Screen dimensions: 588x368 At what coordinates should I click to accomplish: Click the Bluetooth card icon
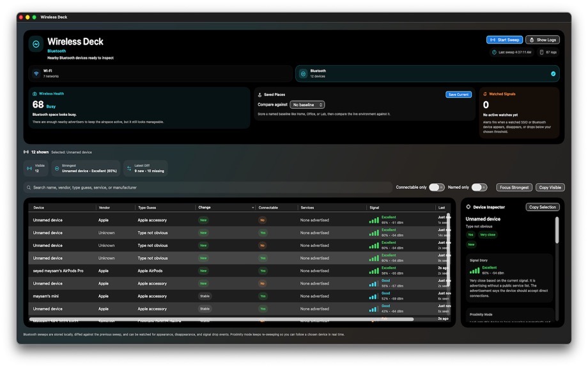(x=303, y=74)
